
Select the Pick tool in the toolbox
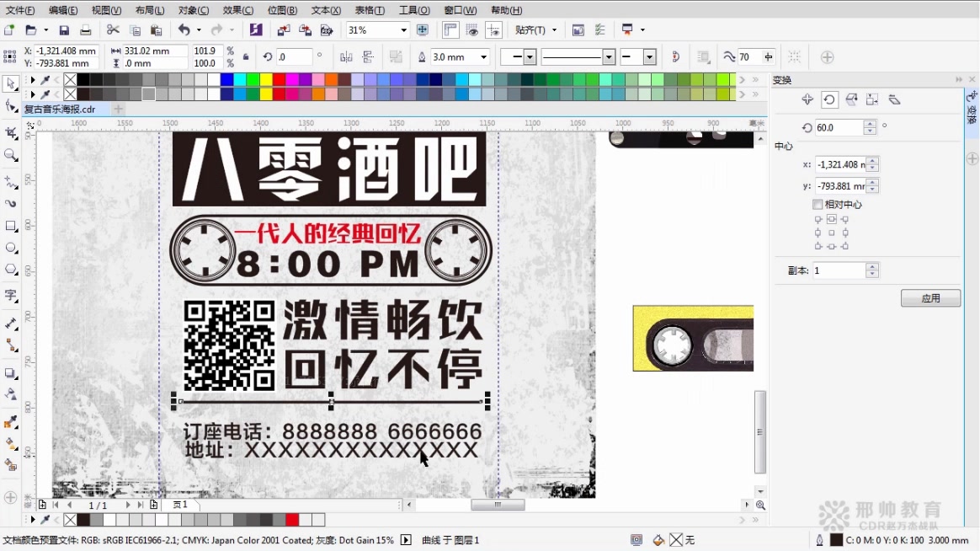(12, 83)
